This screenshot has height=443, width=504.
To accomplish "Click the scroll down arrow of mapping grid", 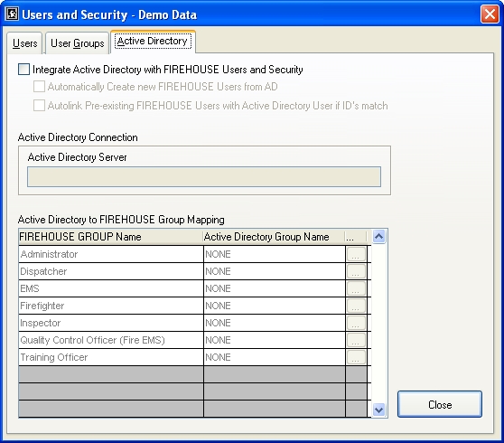I will click(x=379, y=410).
